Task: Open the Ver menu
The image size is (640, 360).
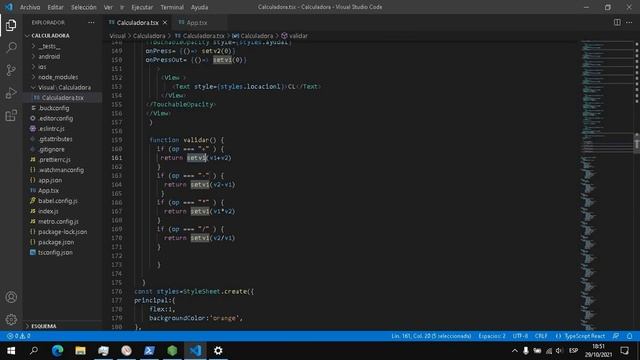Action: (108, 7)
